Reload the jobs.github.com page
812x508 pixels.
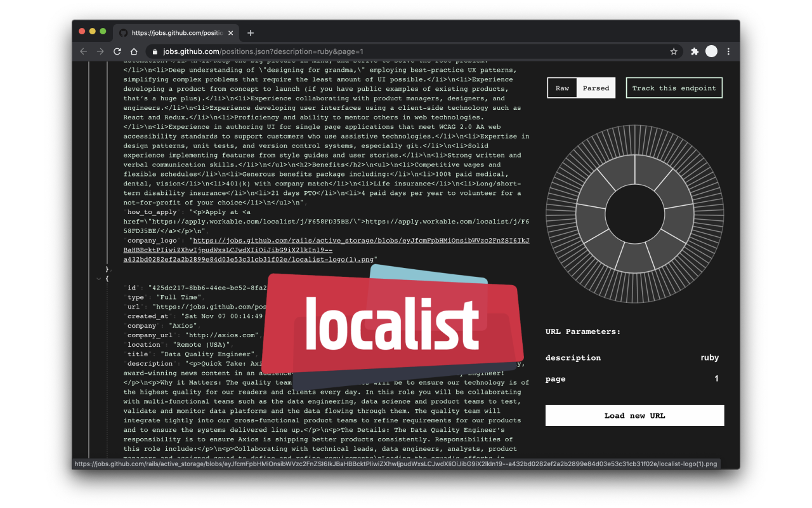pos(117,51)
